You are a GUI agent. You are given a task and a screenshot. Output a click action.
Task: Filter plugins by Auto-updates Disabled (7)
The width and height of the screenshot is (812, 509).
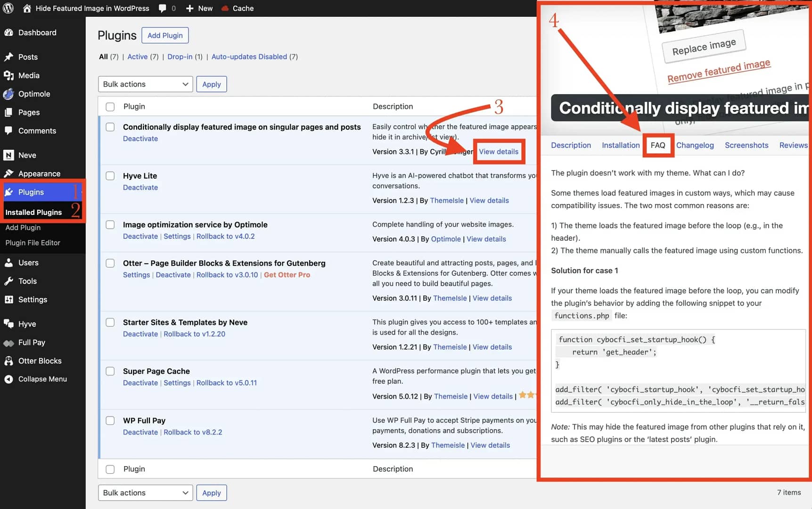pos(254,57)
